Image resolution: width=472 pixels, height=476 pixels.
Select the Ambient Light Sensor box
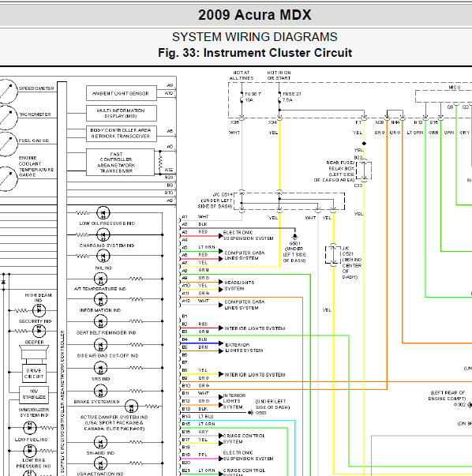(x=122, y=93)
